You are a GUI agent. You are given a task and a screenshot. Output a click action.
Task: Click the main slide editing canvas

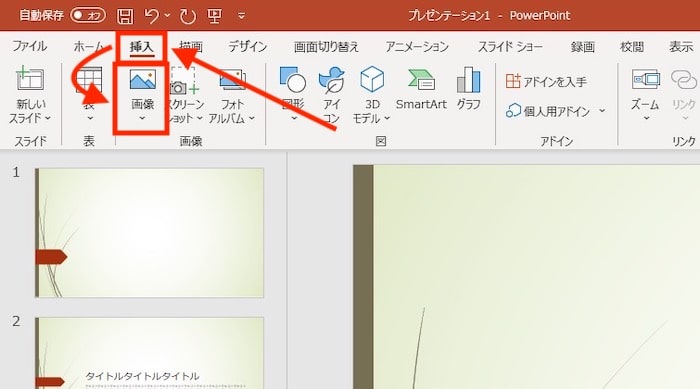(526, 276)
